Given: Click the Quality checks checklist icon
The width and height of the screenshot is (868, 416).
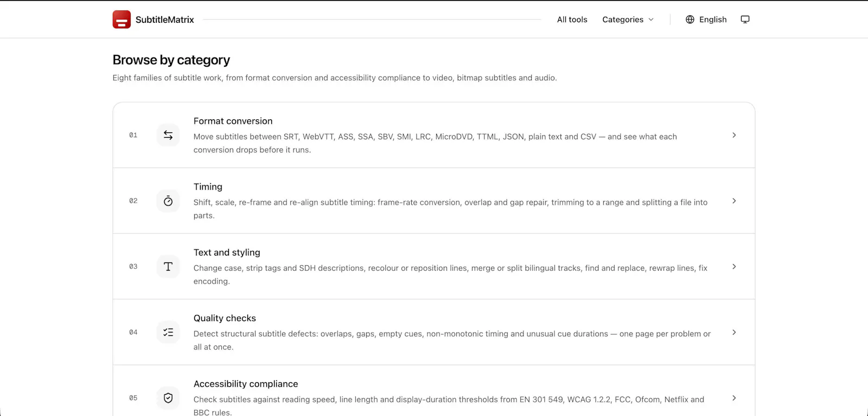Looking at the screenshot, I should click(x=168, y=332).
